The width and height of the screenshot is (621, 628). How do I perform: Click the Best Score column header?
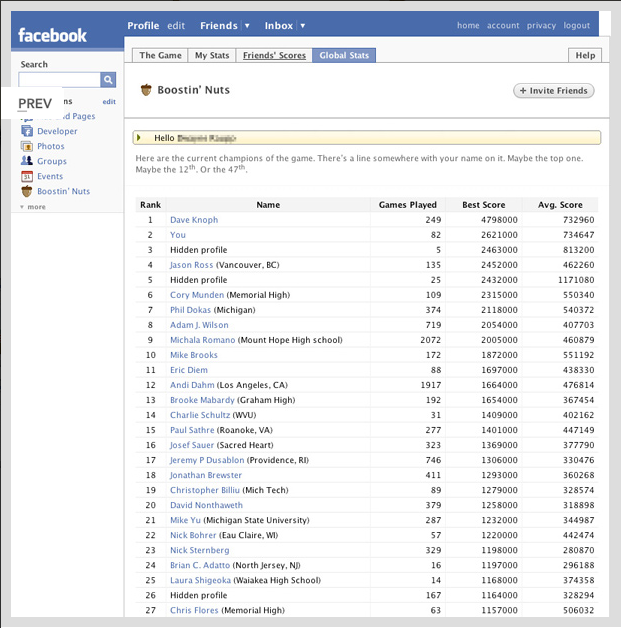pos(484,205)
